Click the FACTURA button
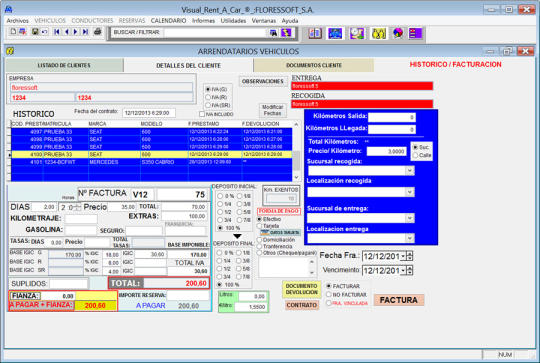The width and height of the screenshot is (540, 363). (399, 300)
